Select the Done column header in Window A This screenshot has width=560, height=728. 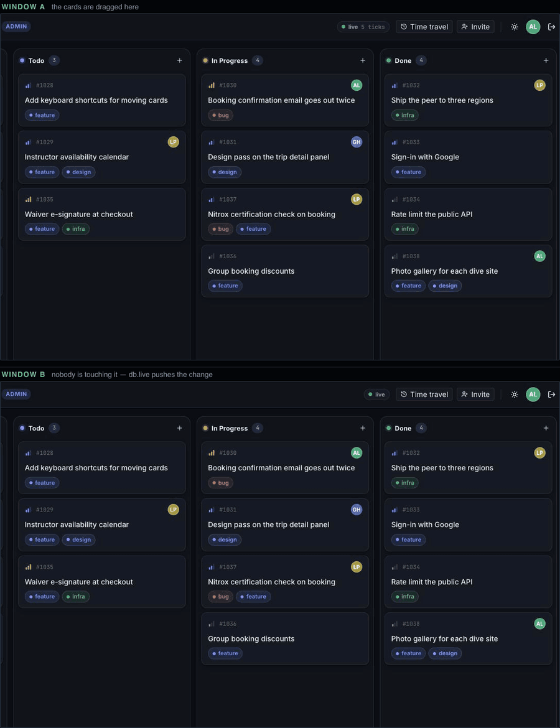pyautogui.click(x=403, y=61)
